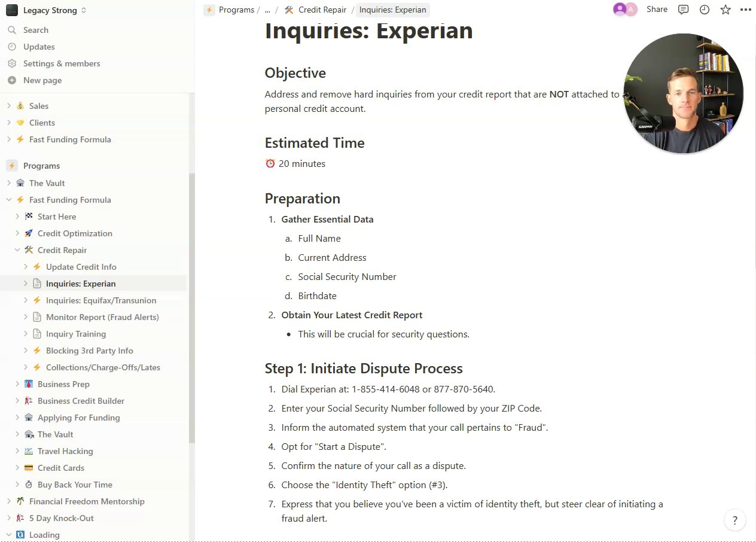Image resolution: width=756 pixels, height=542 pixels.
Task: Open the comments icon in top bar
Action: click(683, 10)
